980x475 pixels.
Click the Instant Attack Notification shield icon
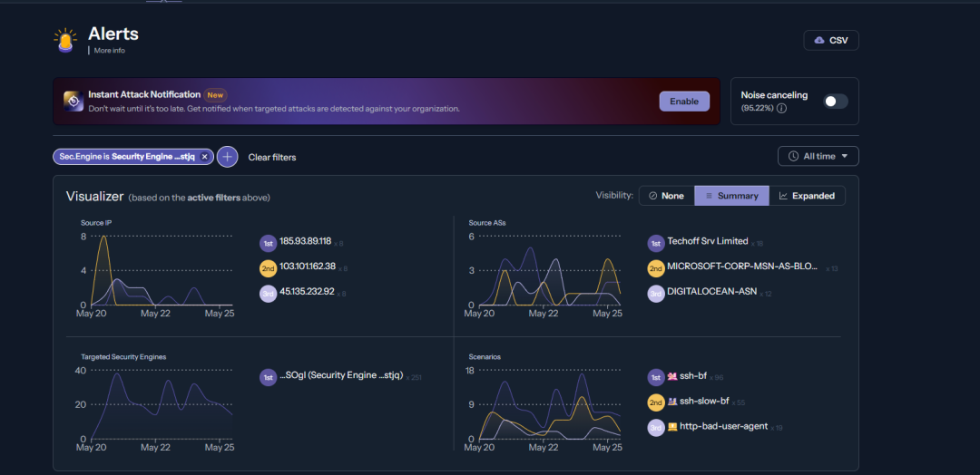[x=73, y=101]
